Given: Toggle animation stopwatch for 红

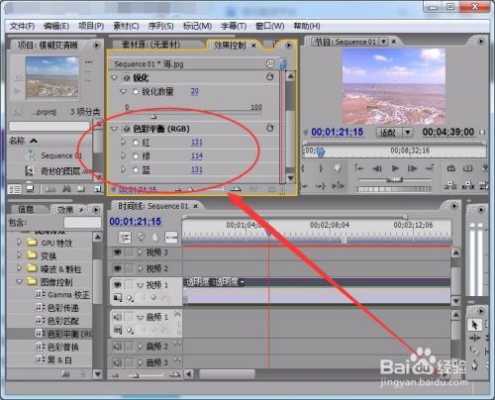Looking at the screenshot, I should (135, 143).
